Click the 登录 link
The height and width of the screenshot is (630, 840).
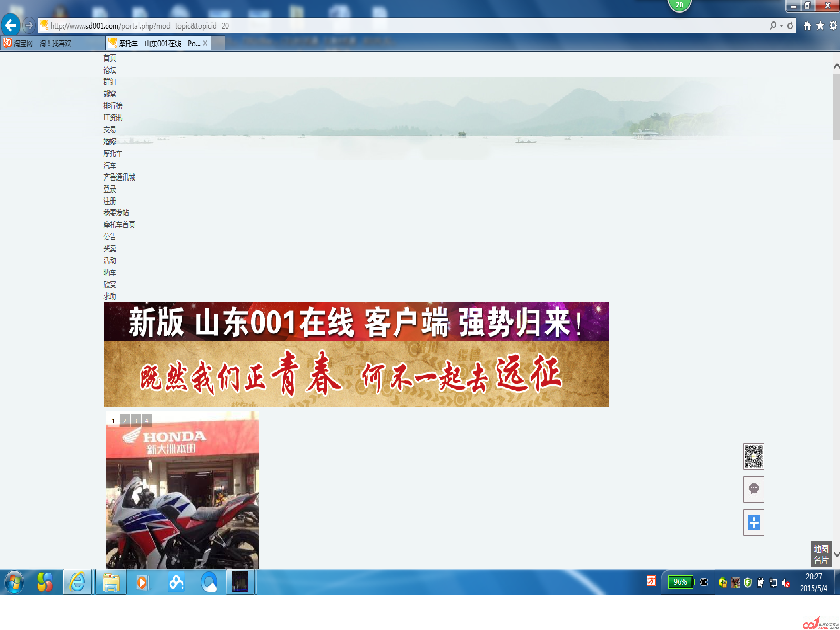click(110, 189)
